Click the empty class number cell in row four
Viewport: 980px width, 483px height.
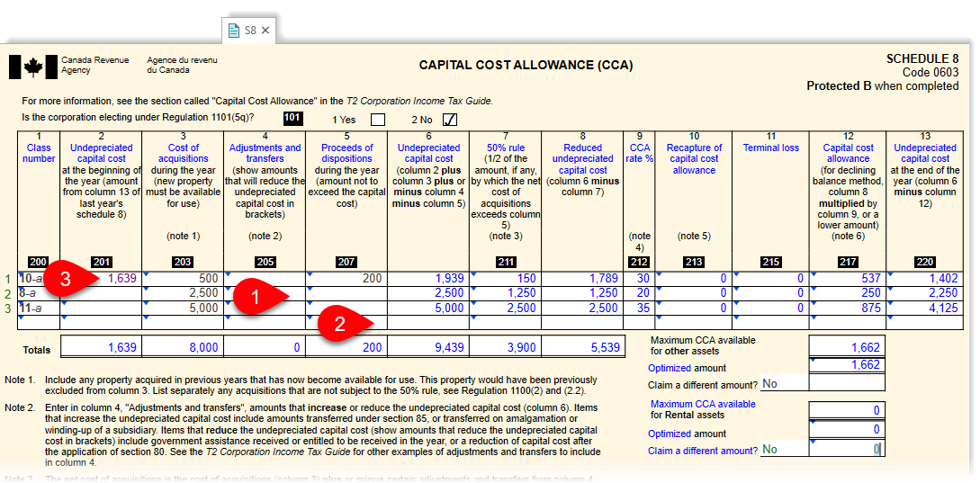point(39,322)
